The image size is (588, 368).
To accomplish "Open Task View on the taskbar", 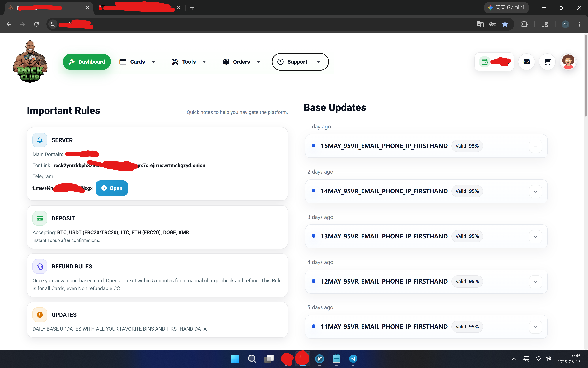I will pyautogui.click(x=269, y=359).
